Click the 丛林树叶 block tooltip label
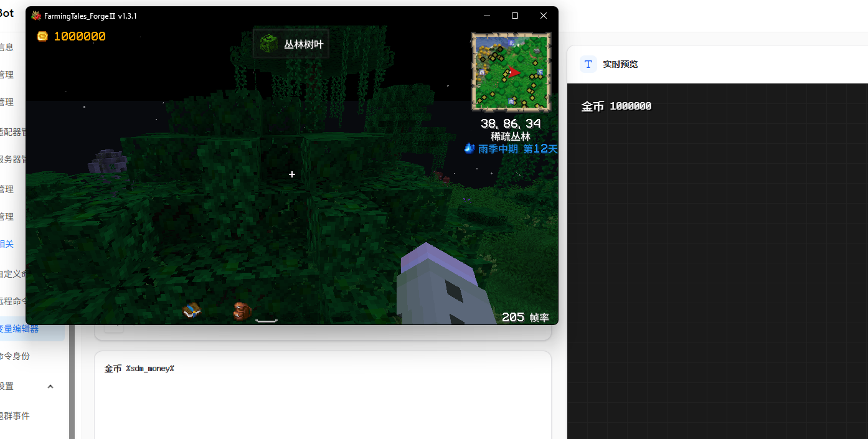The height and width of the screenshot is (439, 868). pos(303,45)
